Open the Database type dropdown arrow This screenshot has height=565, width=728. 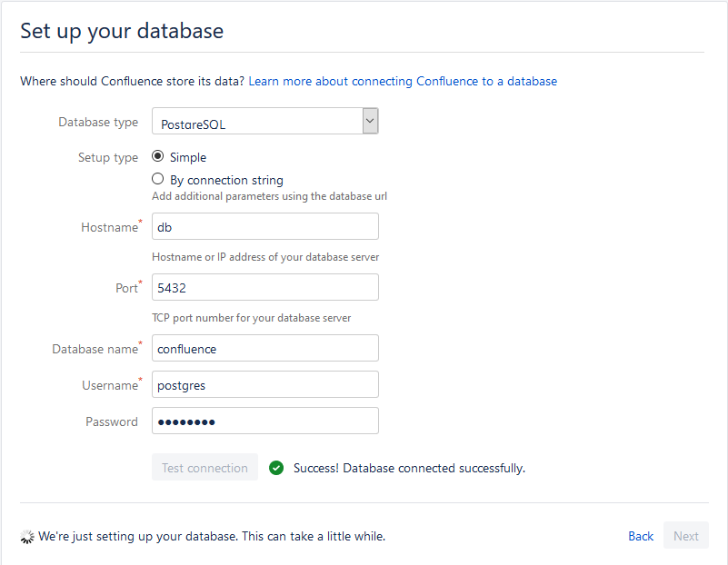pos(370,121)
